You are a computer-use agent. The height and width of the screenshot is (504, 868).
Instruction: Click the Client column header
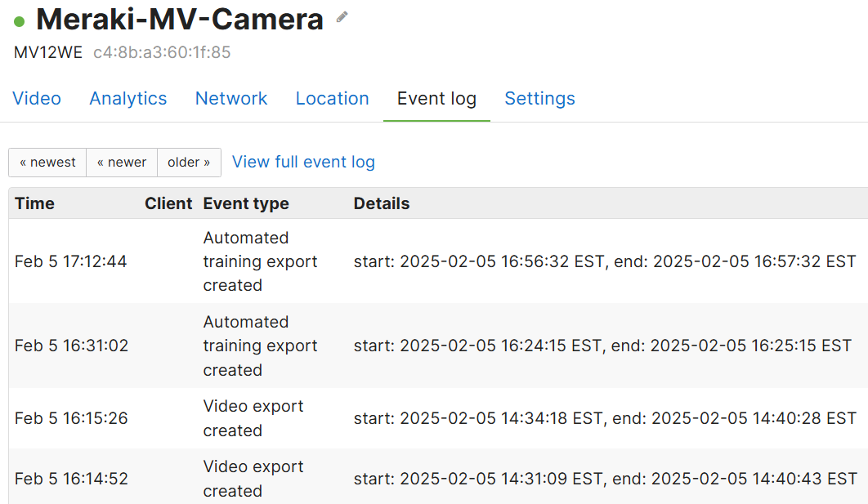[168, 203]
